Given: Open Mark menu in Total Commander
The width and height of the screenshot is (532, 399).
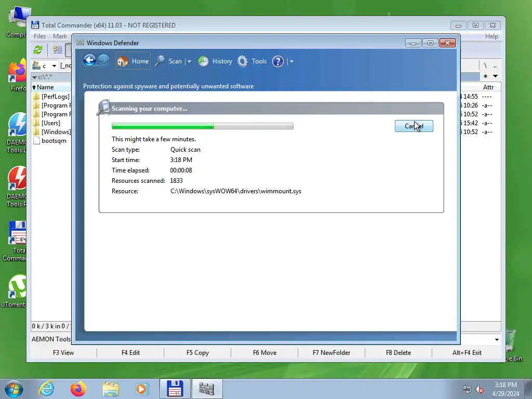Looking at the screenshot, I should pyautogui.click(x=60, y=36).
